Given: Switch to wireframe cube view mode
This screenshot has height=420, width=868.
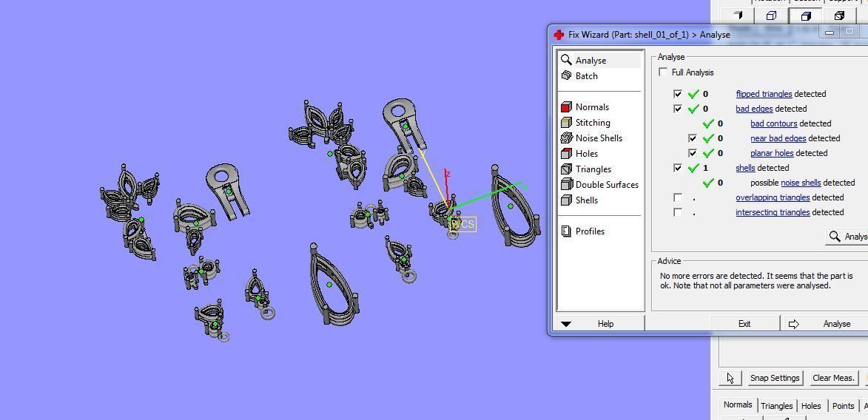Looking at the screenshot, I should coord(771,16).
